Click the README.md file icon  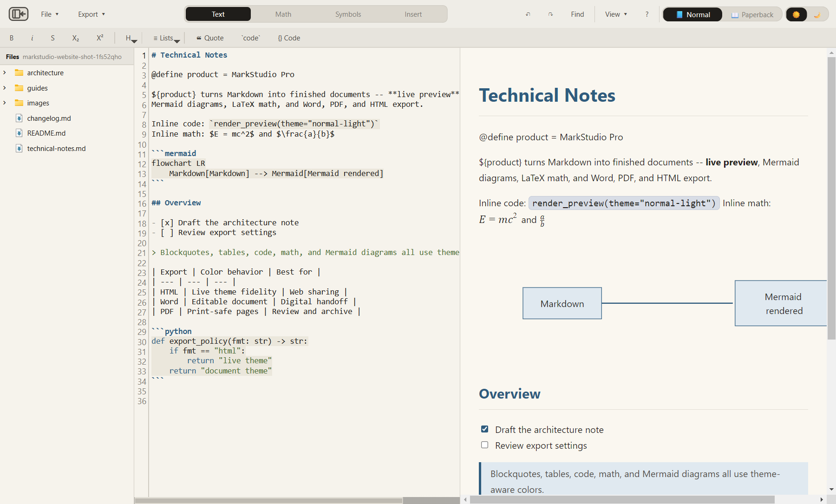point(19,133)
